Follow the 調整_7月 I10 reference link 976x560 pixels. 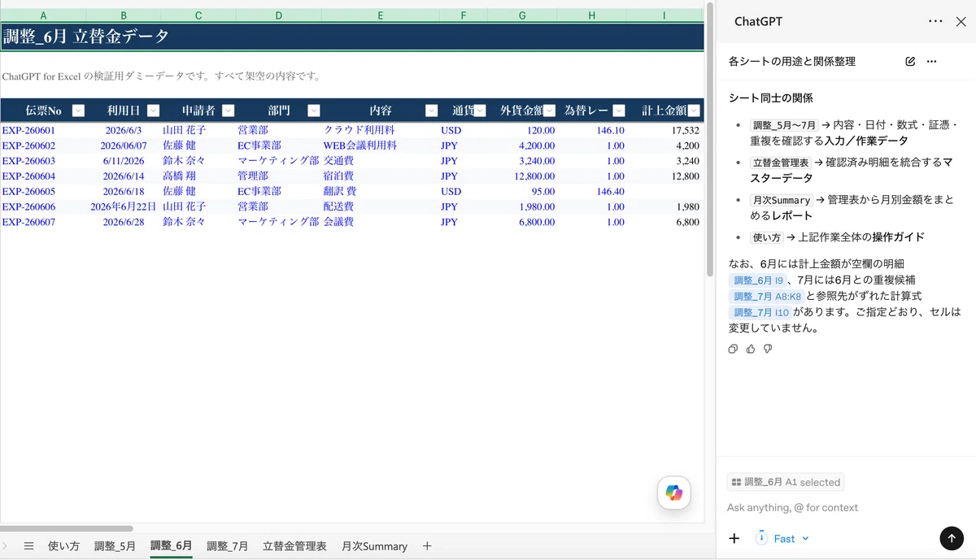click(x=760, y=312)
